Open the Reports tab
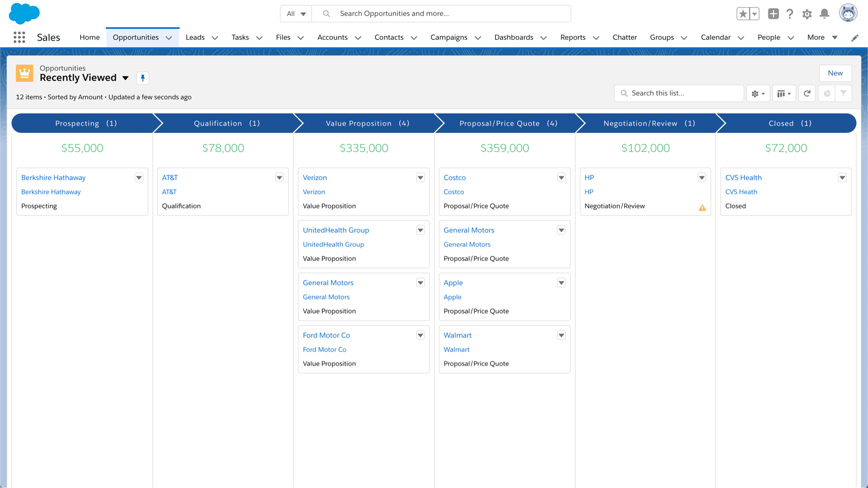 point(573,37)
